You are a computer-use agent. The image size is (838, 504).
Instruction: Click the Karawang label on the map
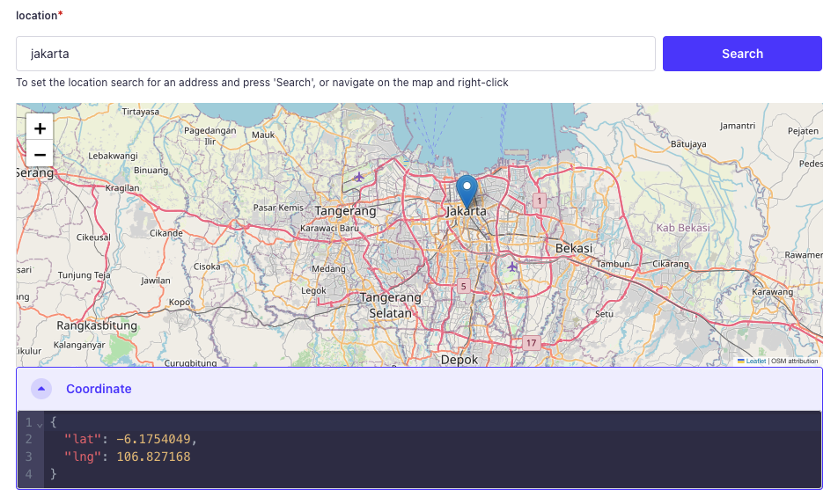(772, 292)
